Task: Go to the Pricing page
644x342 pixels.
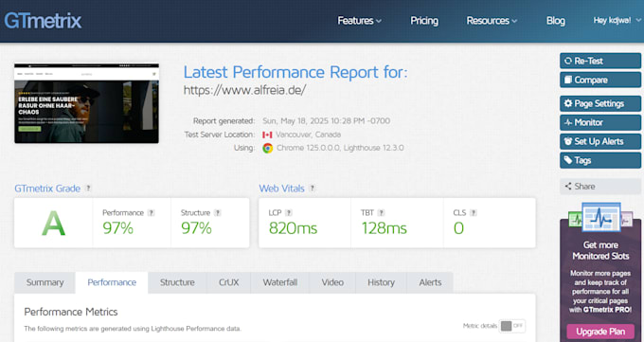Action: coord(424,21)
